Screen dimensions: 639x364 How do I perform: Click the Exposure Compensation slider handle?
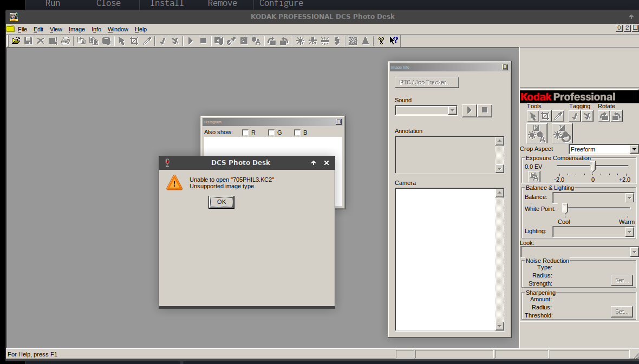point(593,166)
